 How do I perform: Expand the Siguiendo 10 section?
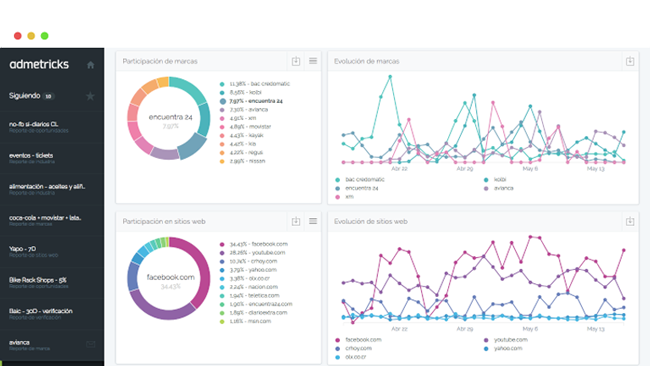pyautogui.click(x=32, y=96)
